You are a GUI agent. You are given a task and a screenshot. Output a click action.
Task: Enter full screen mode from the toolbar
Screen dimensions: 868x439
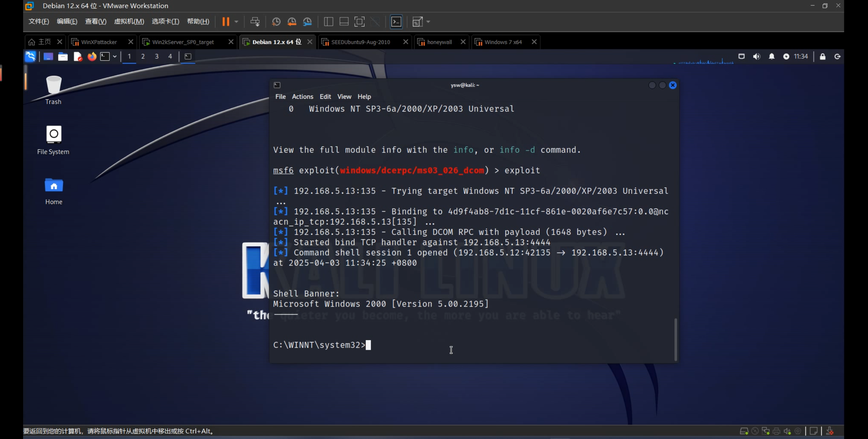(x=359, y=22)
